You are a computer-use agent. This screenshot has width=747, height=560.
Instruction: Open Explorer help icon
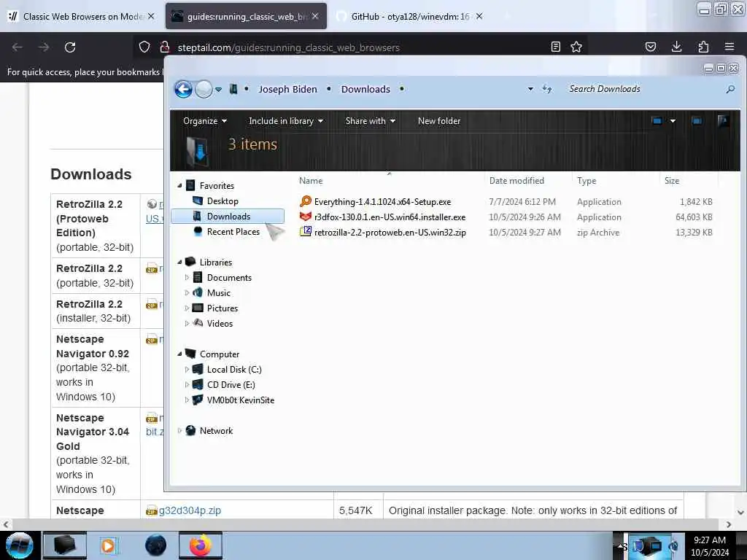[723, 121]
